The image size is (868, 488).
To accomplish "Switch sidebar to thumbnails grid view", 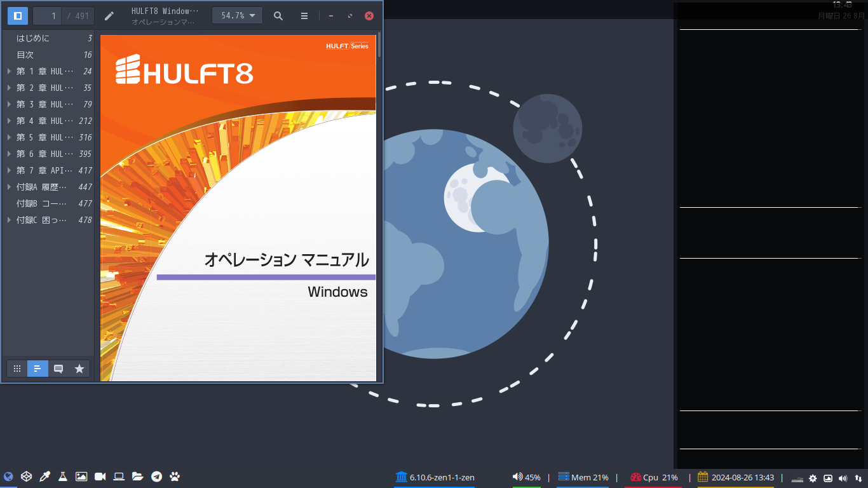I will [17, 369].
